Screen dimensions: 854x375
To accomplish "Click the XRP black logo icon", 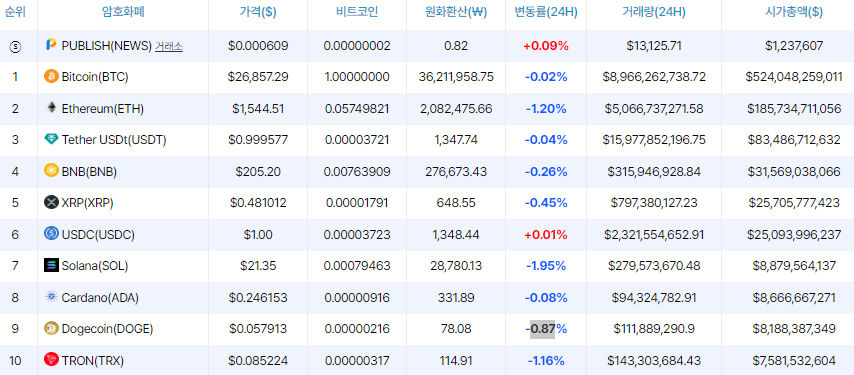I will point(51,202).
